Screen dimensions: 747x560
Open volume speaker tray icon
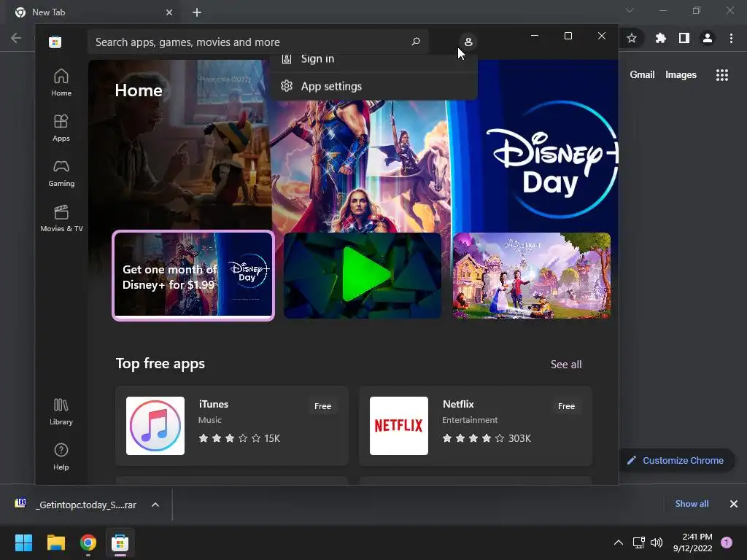tap(657, 542)
